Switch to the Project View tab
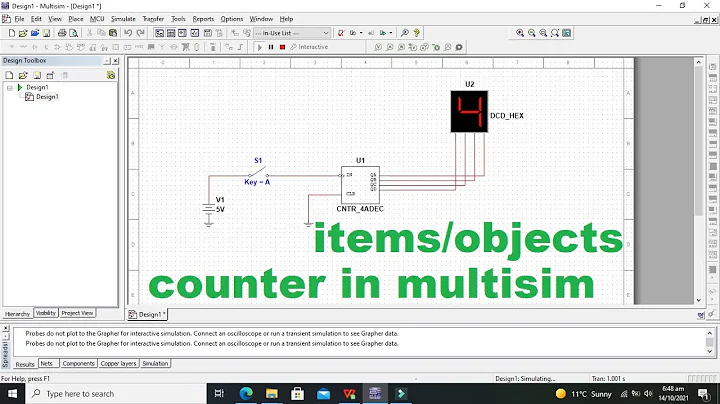 tap(77, 313)
